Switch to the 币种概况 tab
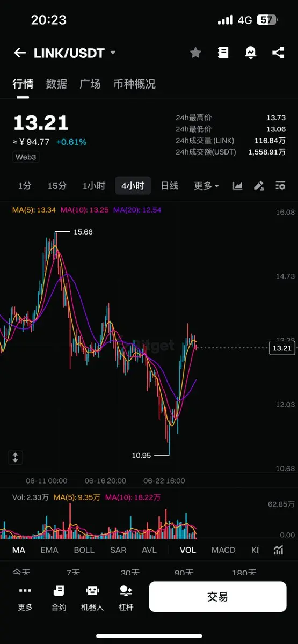 [x=134, y=84]
